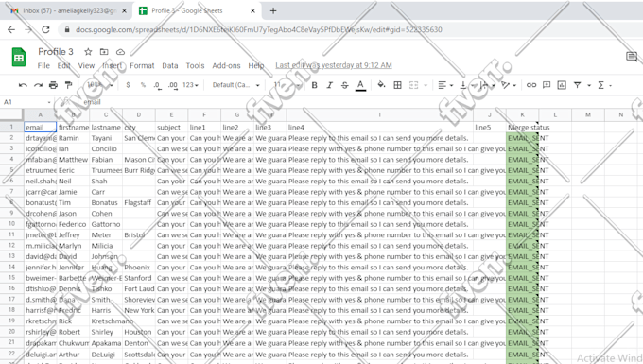Open the text color picker
Viewport: 643px width, 364px height.
[x=360, y=85]
